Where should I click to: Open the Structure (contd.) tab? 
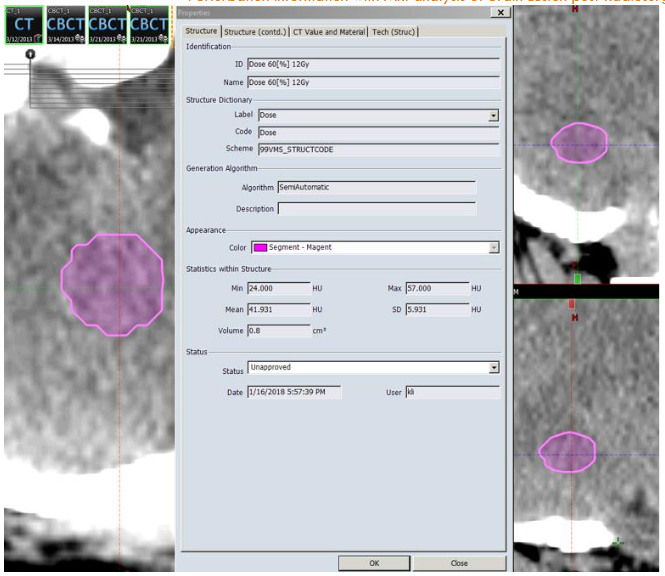pyautogui.click(x=255, y=32)
